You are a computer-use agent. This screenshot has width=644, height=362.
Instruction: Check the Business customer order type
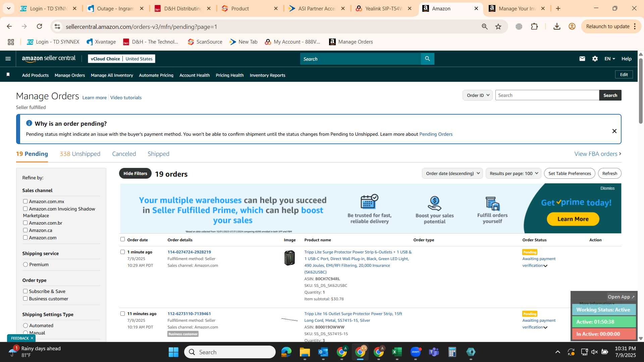(x=25, y=298)
